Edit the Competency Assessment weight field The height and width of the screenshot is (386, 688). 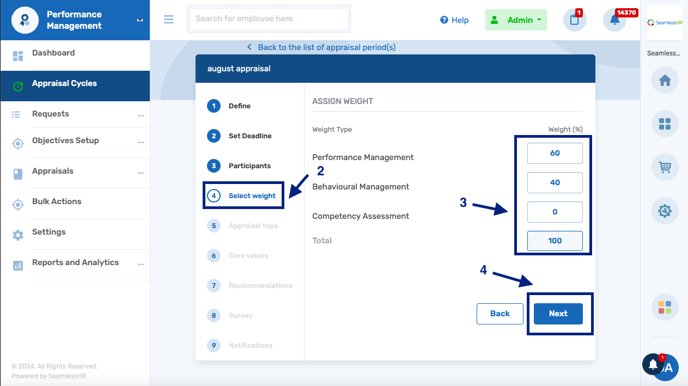click(x=555, y=212)
